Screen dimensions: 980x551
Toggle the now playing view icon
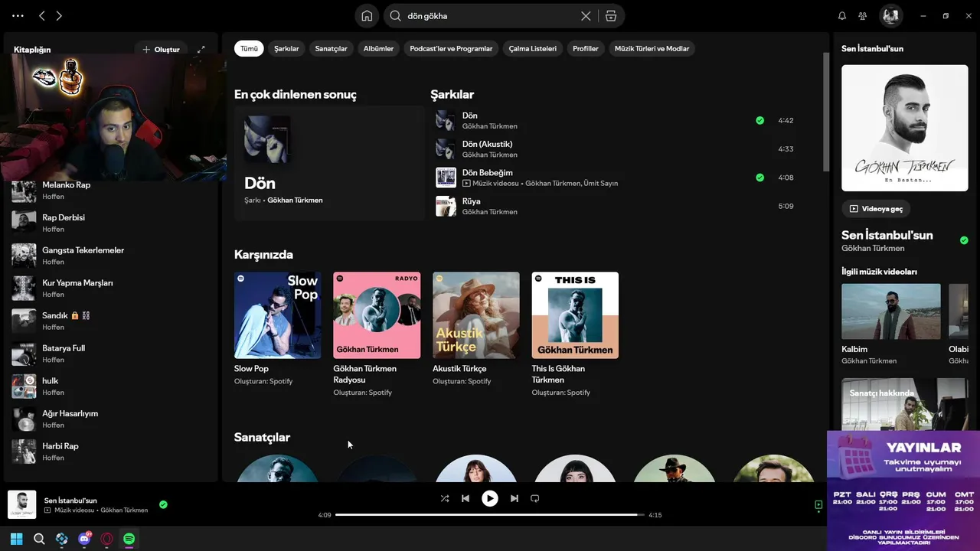[x=818, y=505]
